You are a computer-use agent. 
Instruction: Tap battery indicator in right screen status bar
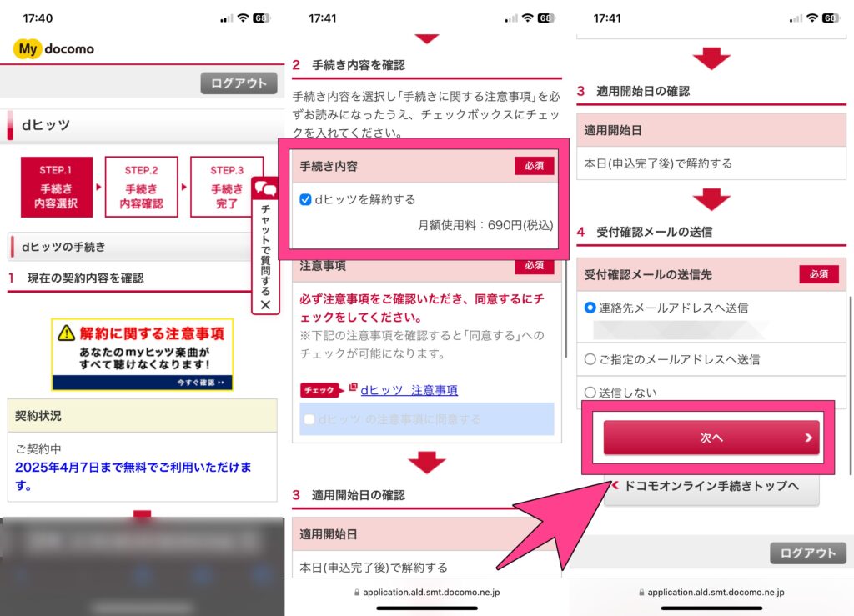coord(831,18)
